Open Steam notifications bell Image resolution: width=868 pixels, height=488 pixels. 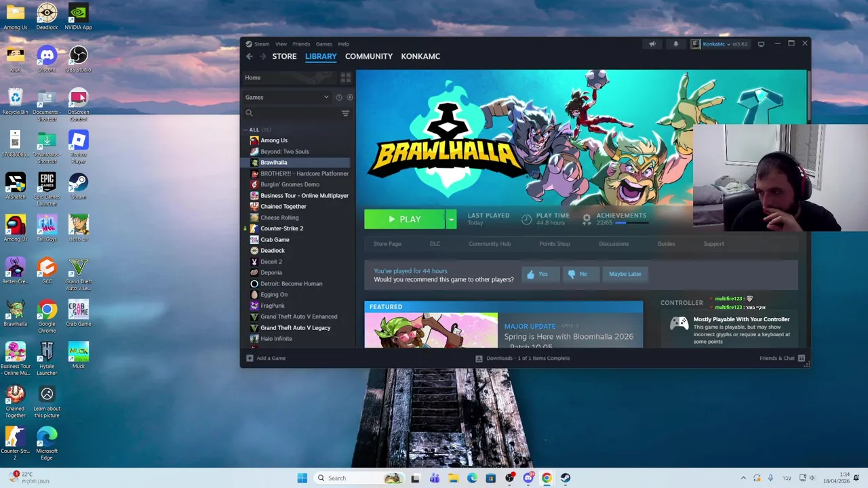point(675,44)
